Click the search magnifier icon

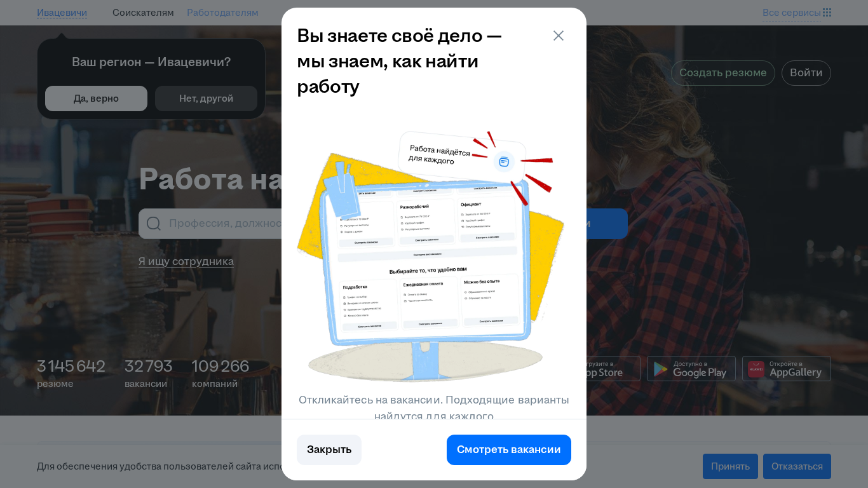[154, 224]
